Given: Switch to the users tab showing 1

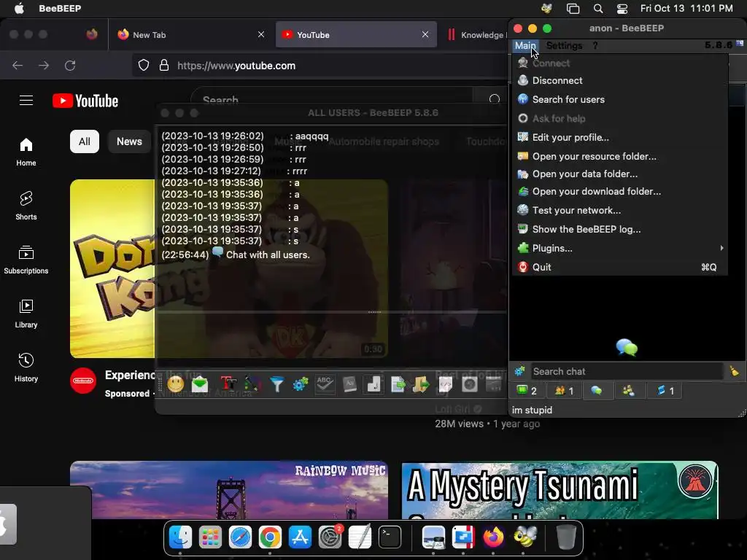Looking at the screenshot, I should (564, 391).
